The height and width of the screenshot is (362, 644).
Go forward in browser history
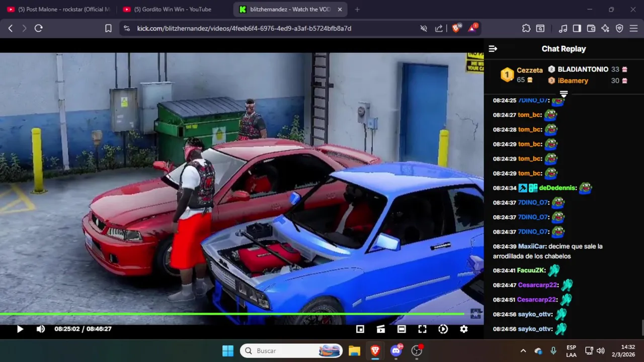pos(24,28)
